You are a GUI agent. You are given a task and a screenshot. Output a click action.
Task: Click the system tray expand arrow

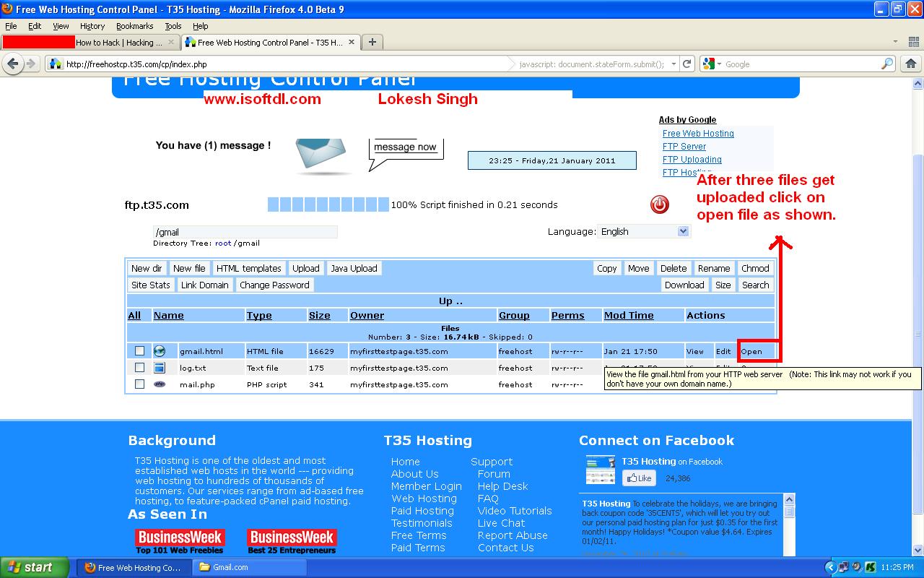tap(831, 567)
